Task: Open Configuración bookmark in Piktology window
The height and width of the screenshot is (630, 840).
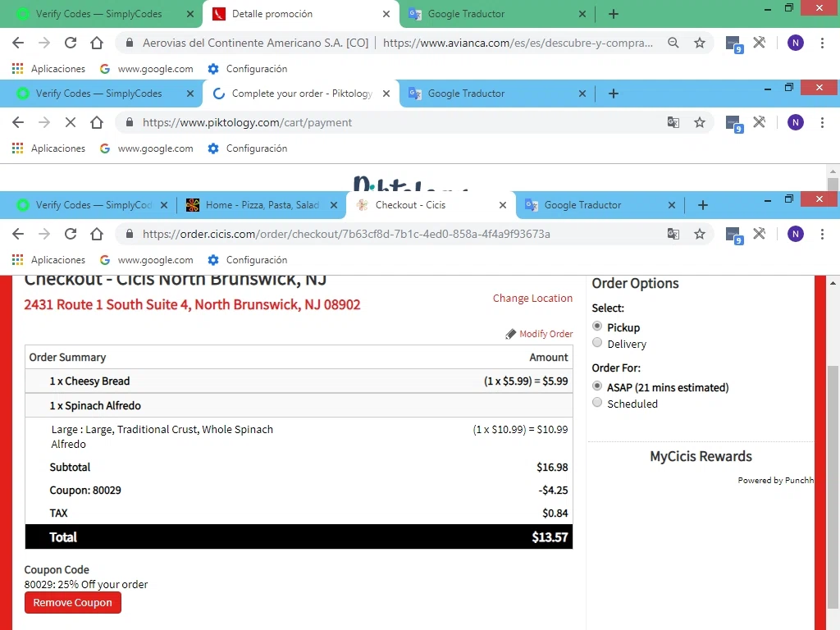Action: [x=248, y=148]
